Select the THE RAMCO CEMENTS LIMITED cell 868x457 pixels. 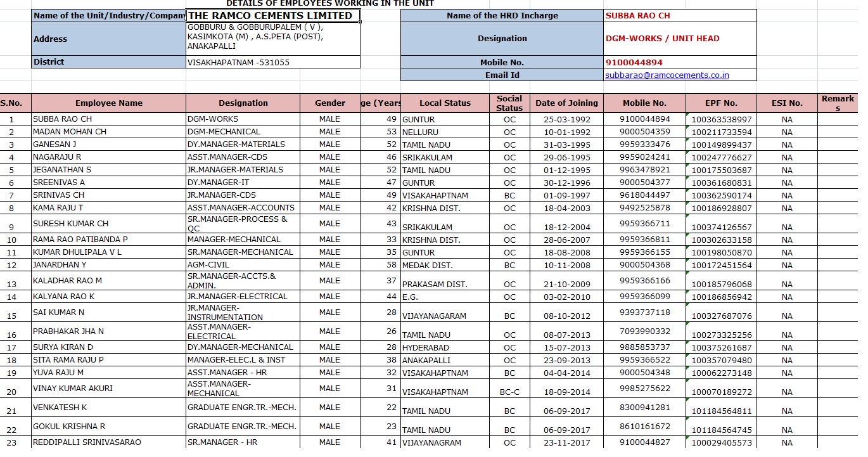[x=273, y=16]
